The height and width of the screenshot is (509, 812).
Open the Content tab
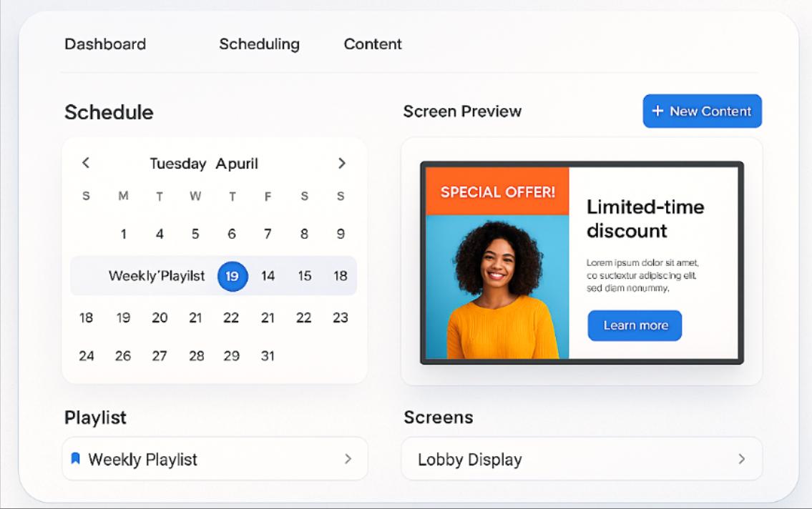373,44
